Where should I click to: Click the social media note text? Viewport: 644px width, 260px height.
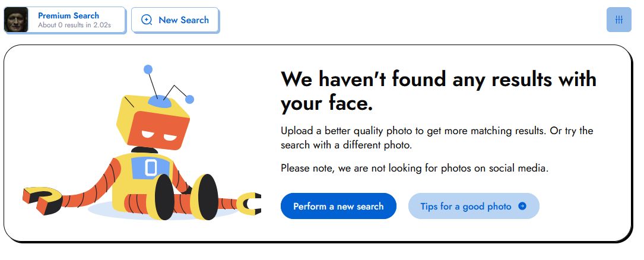pyautogui.click(x=414, y=168)
